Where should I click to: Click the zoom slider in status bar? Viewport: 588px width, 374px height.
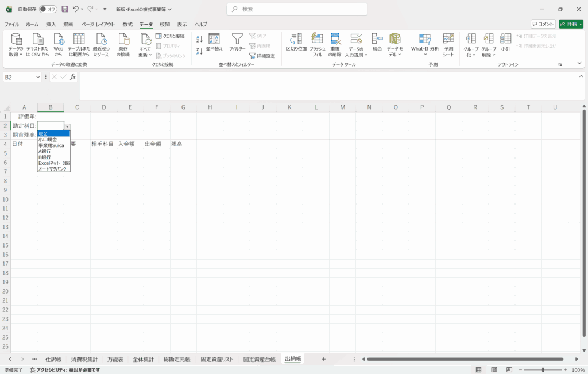click(x=543, y=370)
